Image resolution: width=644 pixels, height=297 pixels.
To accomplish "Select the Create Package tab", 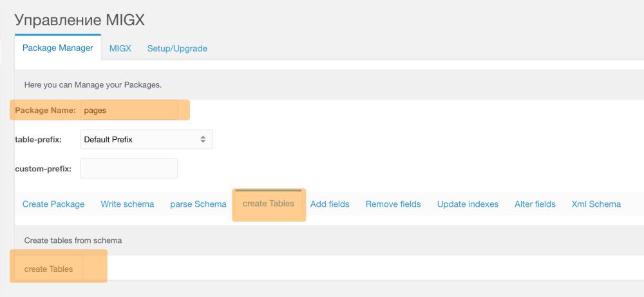I will click(x=53, y=204).
